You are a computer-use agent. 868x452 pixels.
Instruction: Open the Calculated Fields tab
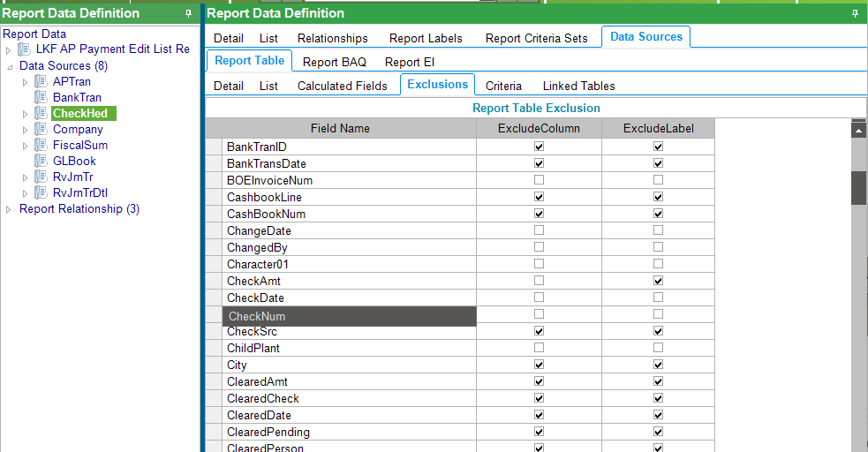(342, 86)
